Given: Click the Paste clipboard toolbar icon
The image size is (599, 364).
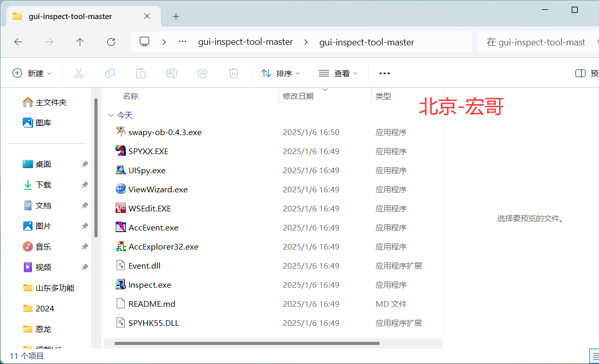Looking at the screenshot, I should (140, 73).
